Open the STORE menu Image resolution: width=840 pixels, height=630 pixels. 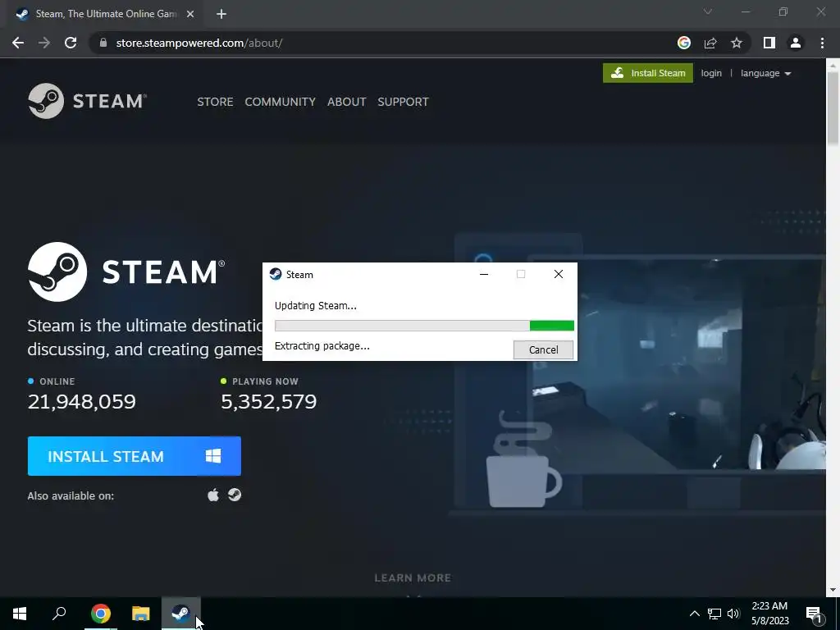coord(215,102)
